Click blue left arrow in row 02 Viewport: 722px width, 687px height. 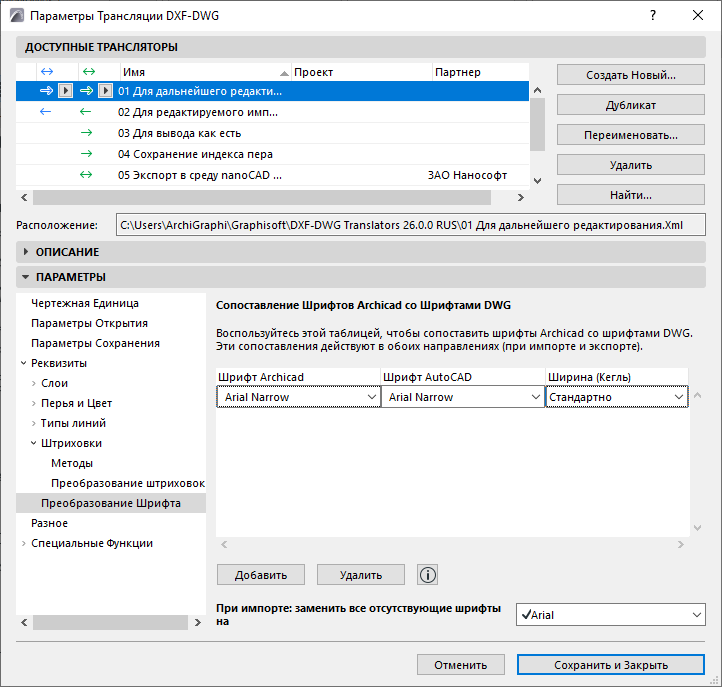click(45, 112)
